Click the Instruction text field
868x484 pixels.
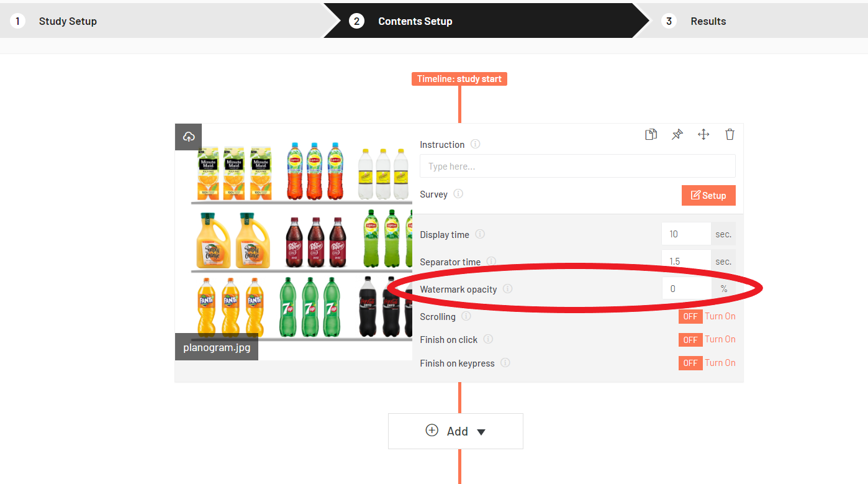577,167
